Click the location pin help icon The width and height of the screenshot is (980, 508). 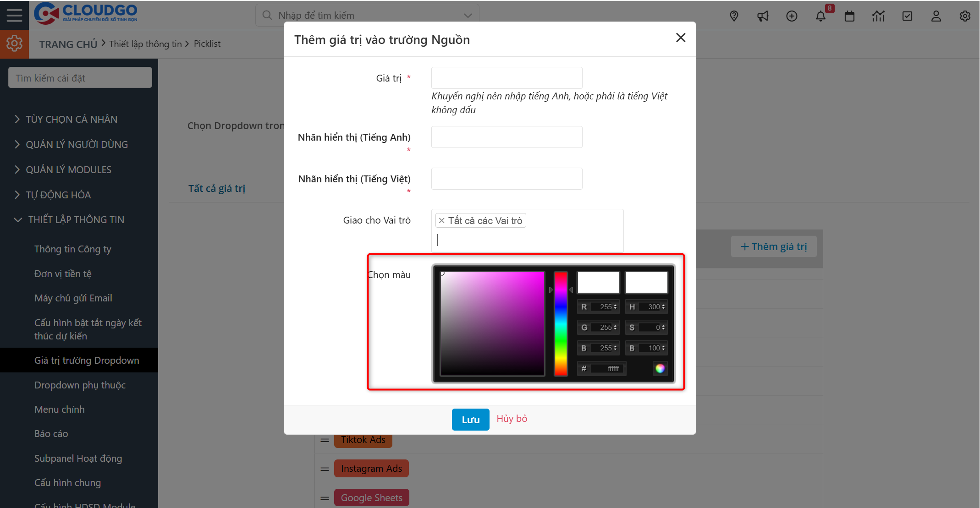[734, 16]
